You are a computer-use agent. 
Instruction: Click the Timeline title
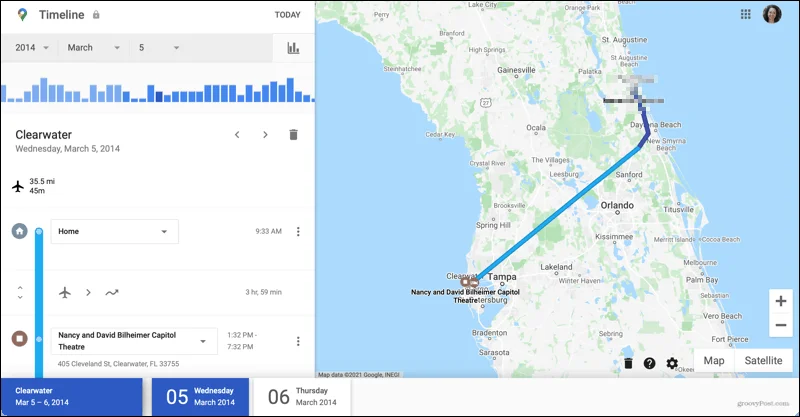coord(62,15)
